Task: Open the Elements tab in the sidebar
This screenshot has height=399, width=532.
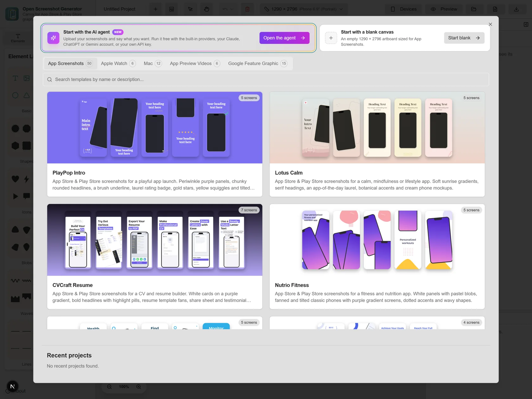Action: coord(18,38)
